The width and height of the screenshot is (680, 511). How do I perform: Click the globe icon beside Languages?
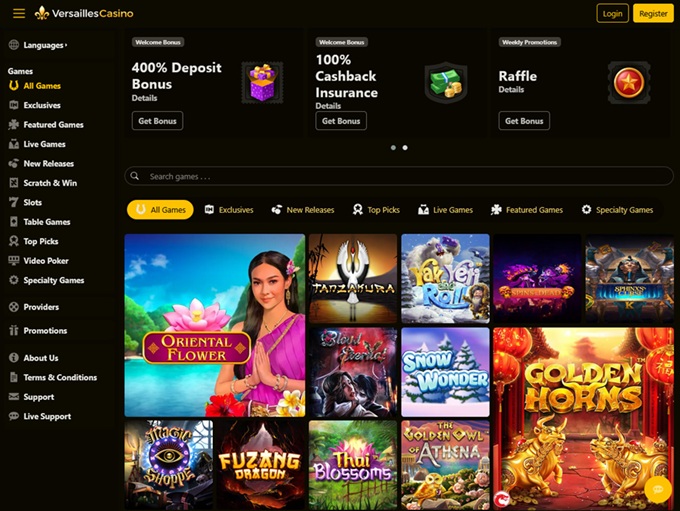pyautogui.click(x=14, y=45)
